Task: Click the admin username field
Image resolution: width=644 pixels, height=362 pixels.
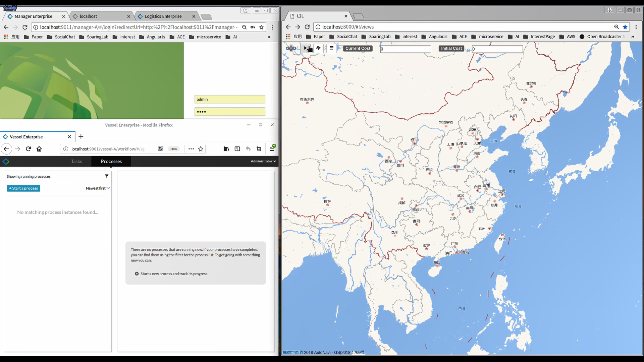Action: 230,99
